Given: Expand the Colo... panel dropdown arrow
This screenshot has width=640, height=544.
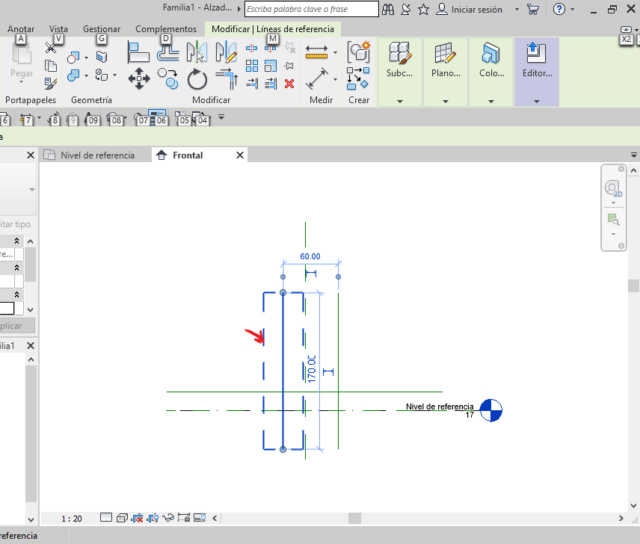Looking at the screenshot, I should pos(491,101).
